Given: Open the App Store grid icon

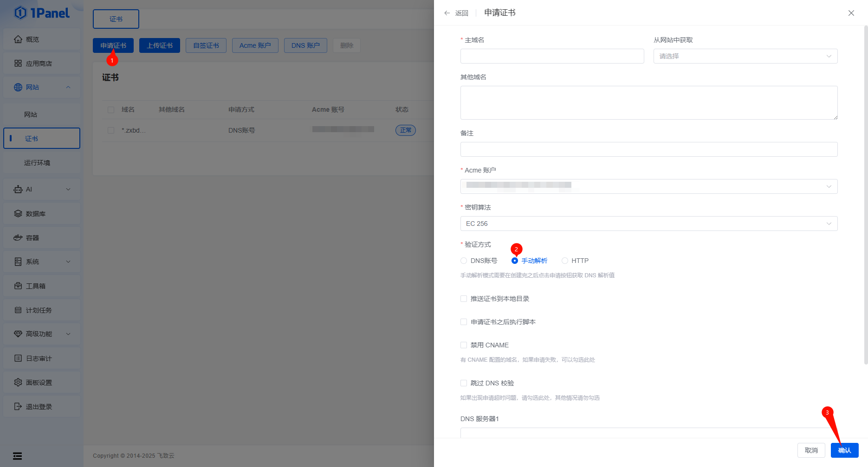Looking at the screenshot, I should tap(18, 64).
